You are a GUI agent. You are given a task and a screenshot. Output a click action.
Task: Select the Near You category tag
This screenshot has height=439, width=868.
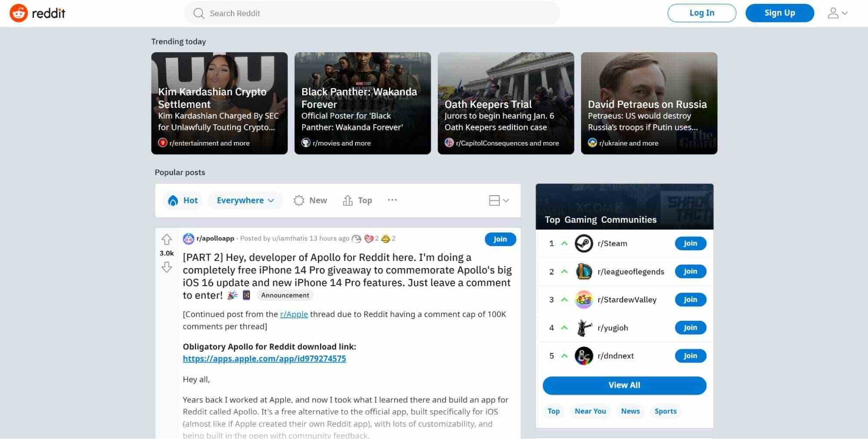pyautogui.click(x=590, y=411)
